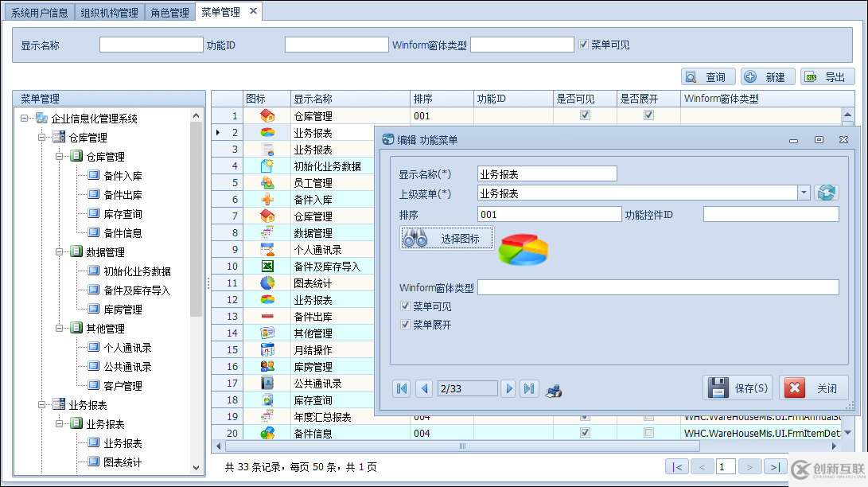Click the refresh icon beside 上级菜单
Screen dimensions: 868x487
(x=827, y=193)
